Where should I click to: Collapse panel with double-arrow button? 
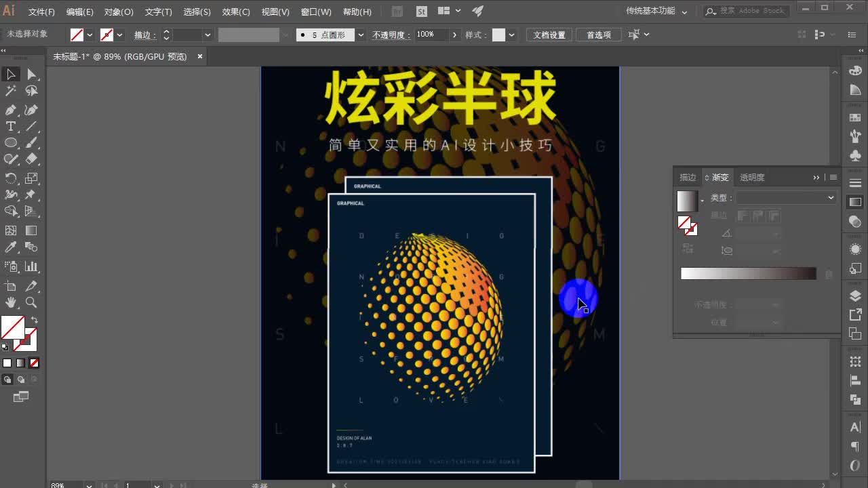pos(816,178)
